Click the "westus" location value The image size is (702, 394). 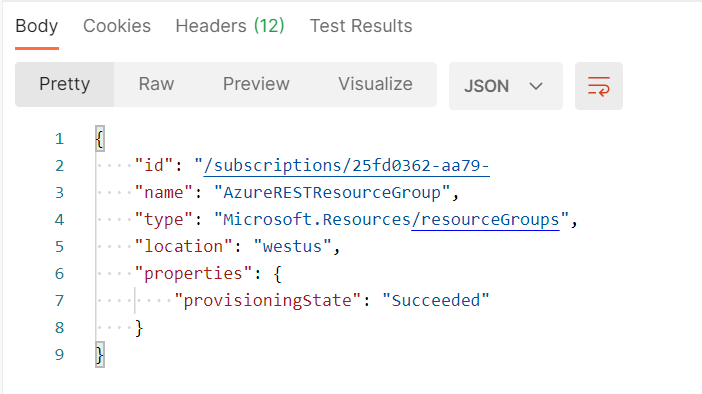tap(292, 247)
